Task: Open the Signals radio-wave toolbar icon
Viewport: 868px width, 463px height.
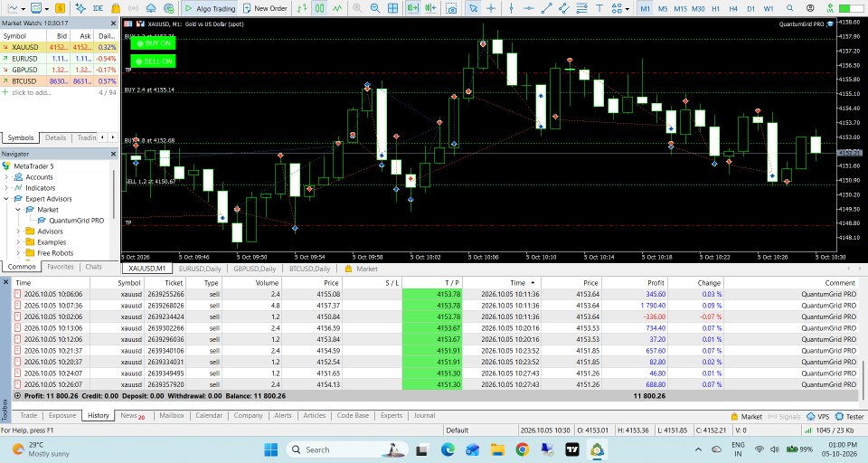Action: pos(134,8)
